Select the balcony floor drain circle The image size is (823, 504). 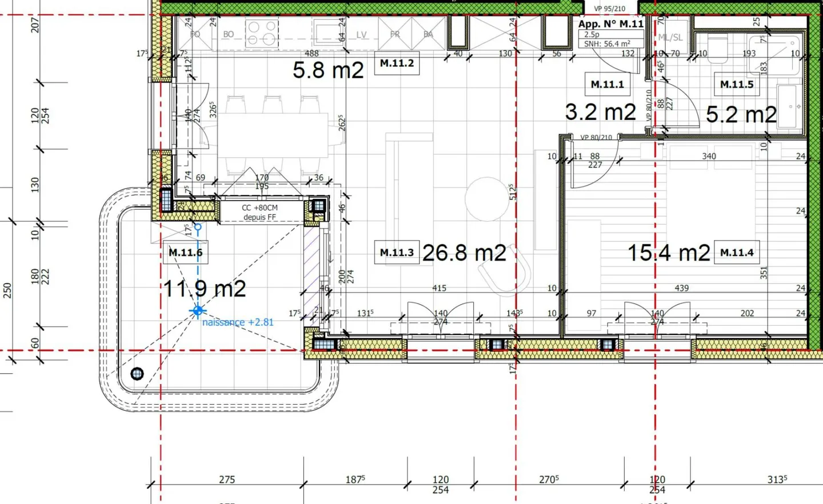point(137,374)
